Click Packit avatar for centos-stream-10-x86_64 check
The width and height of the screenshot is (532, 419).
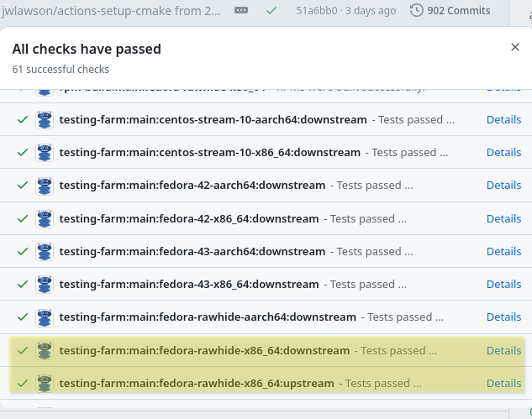click(x=45, y=153)
